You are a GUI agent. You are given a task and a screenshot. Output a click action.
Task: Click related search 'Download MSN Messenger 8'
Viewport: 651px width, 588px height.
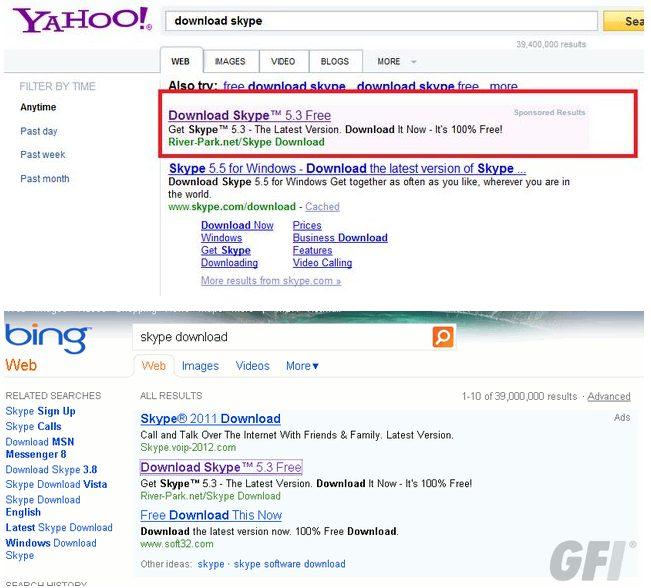click(39, 448)
